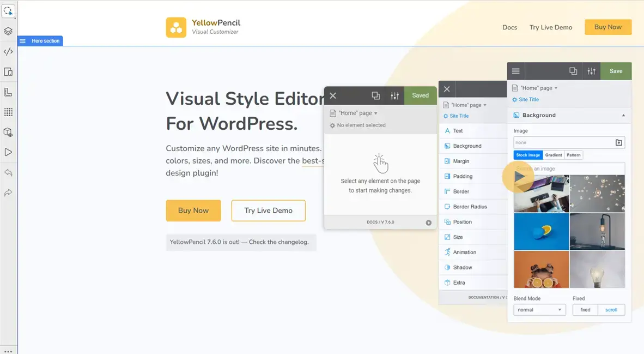This screenshot has width=644, height=354.
Task: Click Buy Now button in the header
Action: [x=608, y=27]
